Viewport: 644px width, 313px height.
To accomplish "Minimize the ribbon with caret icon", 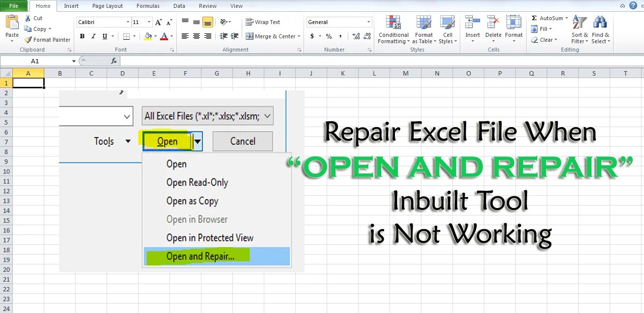I will [x=622, y=6].
